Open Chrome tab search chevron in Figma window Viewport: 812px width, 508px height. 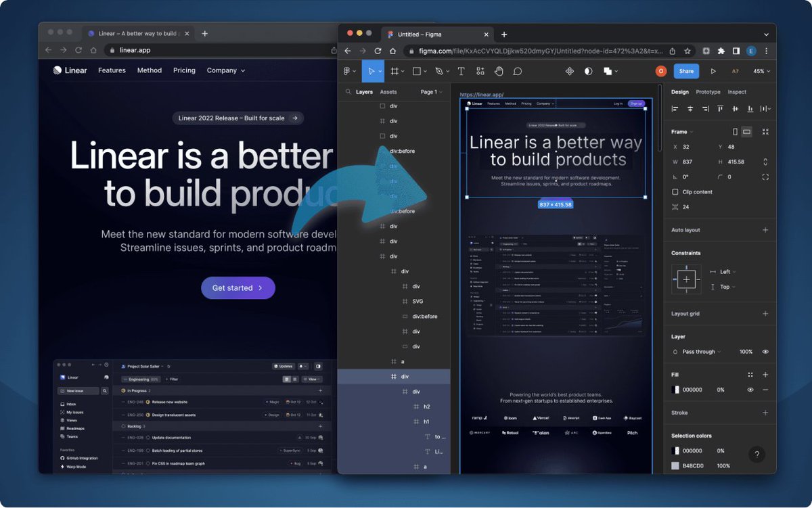(766, 34)
